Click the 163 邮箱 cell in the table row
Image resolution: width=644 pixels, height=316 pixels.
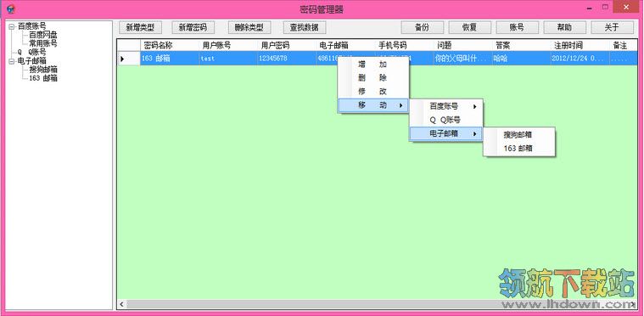(170, 59)
